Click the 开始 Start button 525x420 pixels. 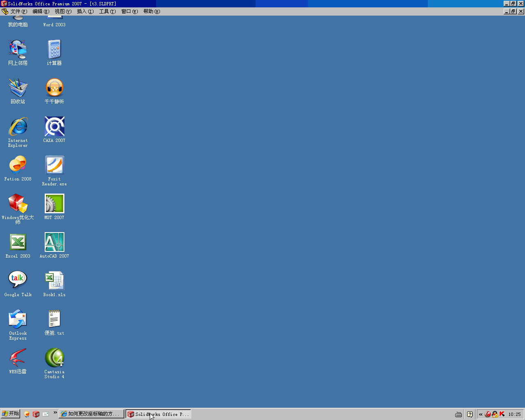10,414
